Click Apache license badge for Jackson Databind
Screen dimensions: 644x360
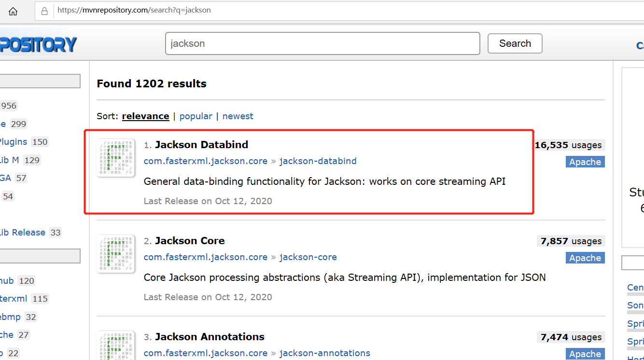point(585,162)
